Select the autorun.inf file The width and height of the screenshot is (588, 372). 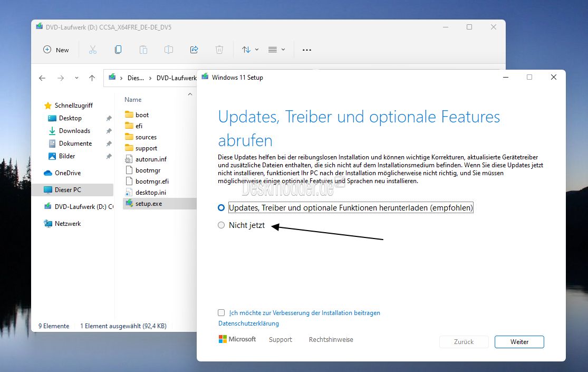point(151,159)
